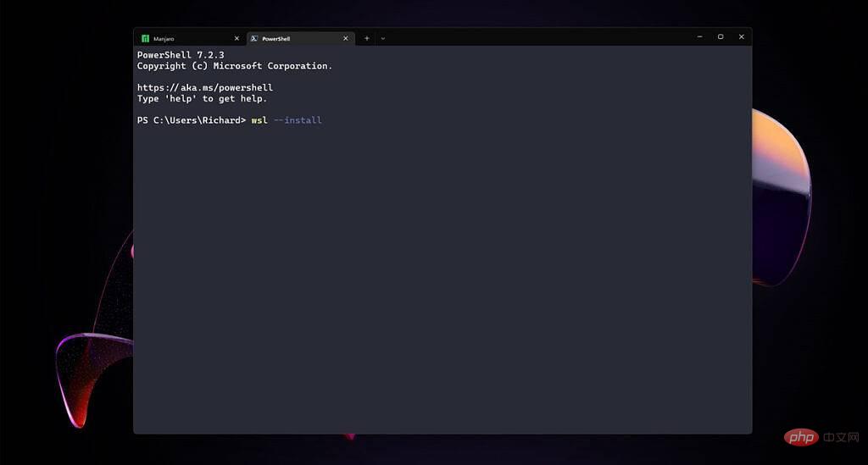
Task: Click the Manjaro logo icon in tab
Action: [145, 39]
